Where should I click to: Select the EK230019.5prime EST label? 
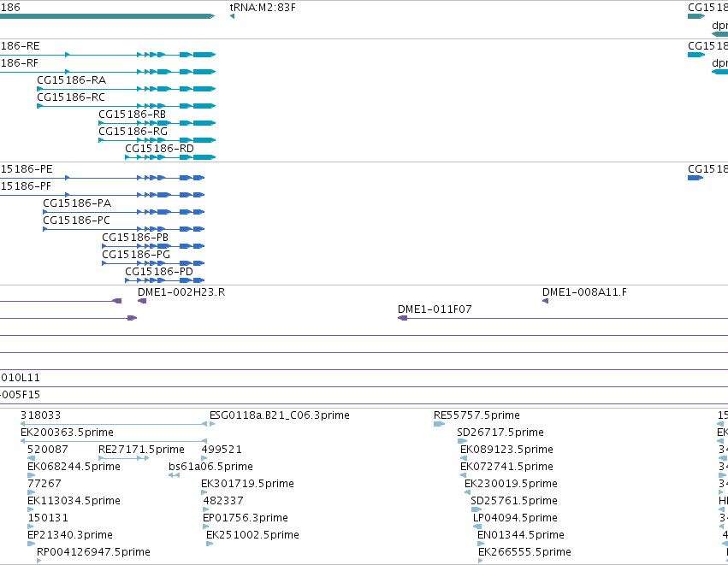point(511,484)
